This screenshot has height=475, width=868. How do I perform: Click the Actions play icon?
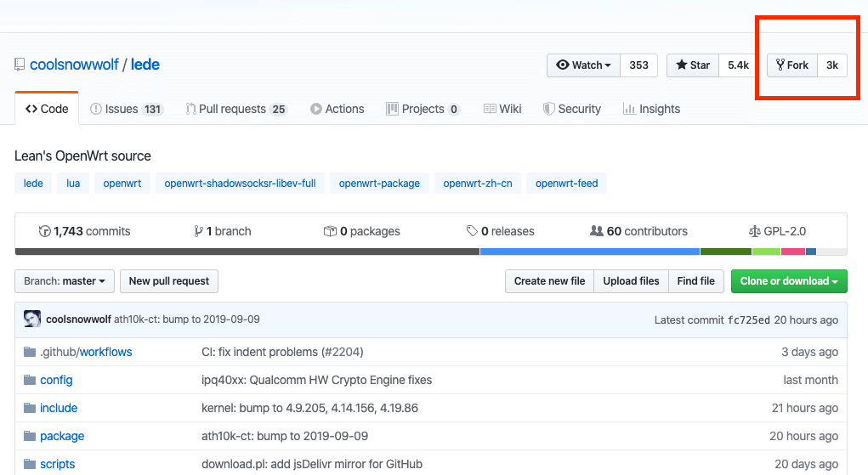316,109
